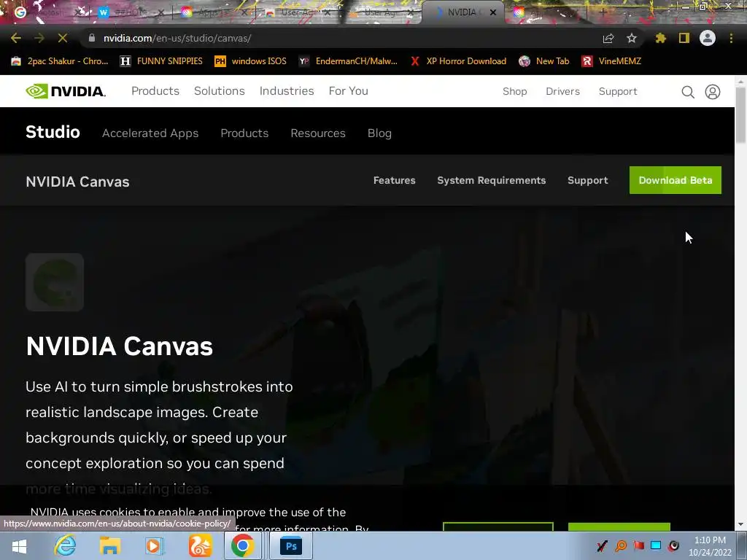Open Products in NVIDIA top menu
The height and width of the screenshot is (560, 747).
pyautogui.click(x=155, y=91)
